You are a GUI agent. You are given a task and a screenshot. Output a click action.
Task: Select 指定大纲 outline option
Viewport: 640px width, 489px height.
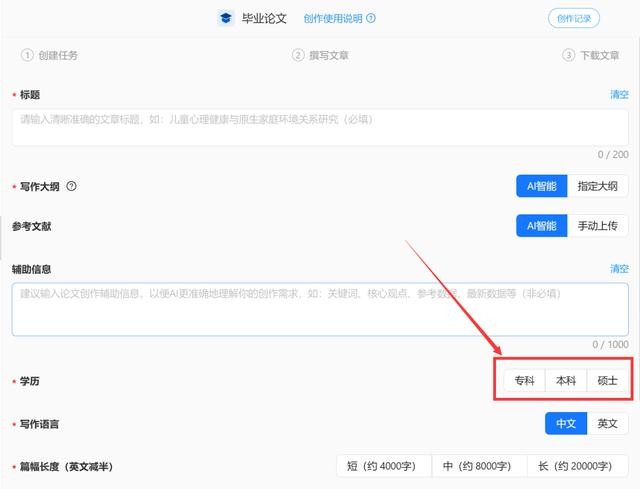pyautogui.click(x=598, y=186)
